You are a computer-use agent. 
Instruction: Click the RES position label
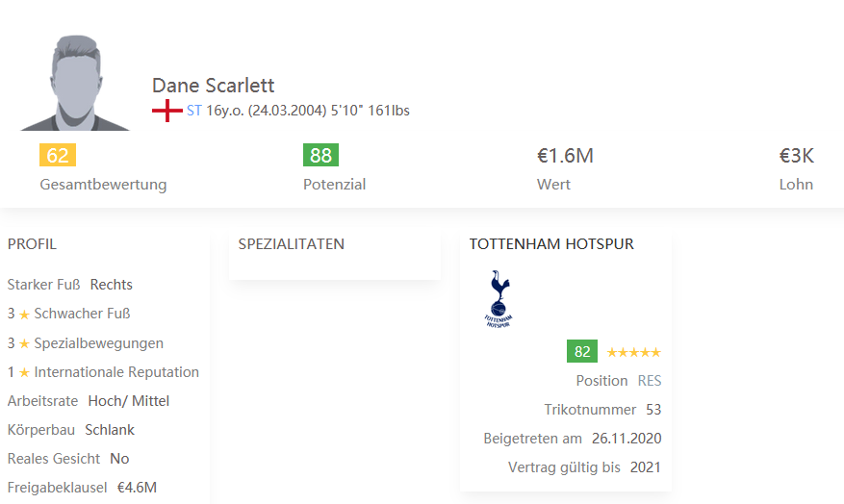pos(650,381)
